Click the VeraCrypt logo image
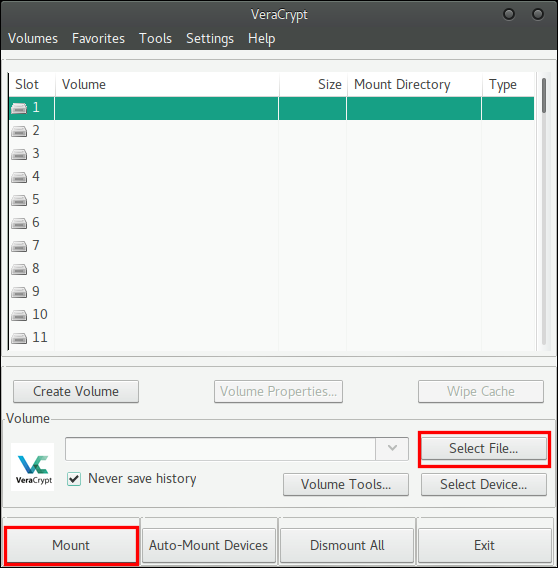Image resolution: width=558 pixels, height=568 pixels. tap(33, 467)
